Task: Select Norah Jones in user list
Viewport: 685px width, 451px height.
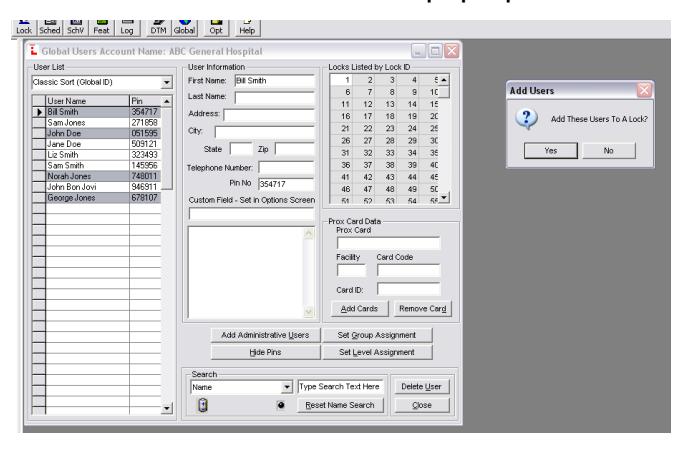Action: pyautogui.click(x=96, y=176)
